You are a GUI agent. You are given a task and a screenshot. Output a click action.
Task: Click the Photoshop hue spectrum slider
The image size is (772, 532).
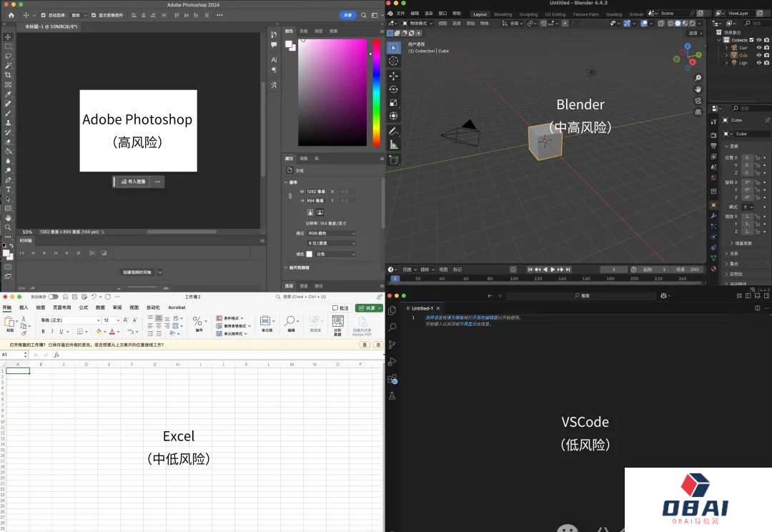point(376,93)
